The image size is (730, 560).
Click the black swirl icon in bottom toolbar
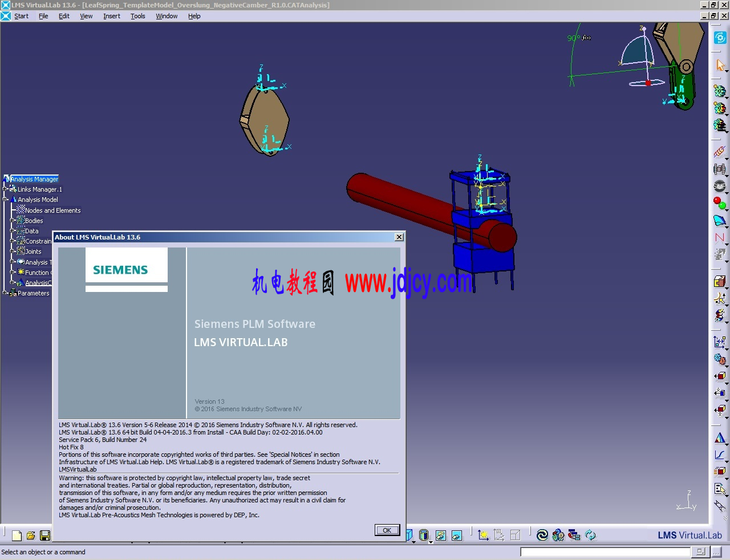(542, 535)
